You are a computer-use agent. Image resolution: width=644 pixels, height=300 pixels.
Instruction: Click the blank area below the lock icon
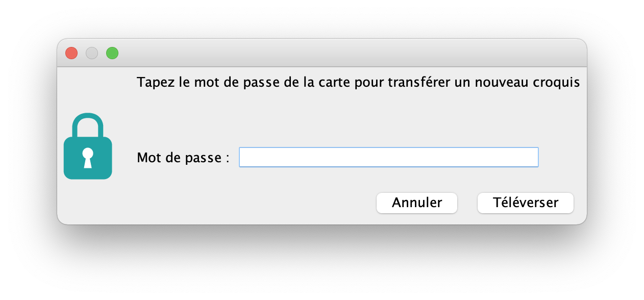(88, 202)
